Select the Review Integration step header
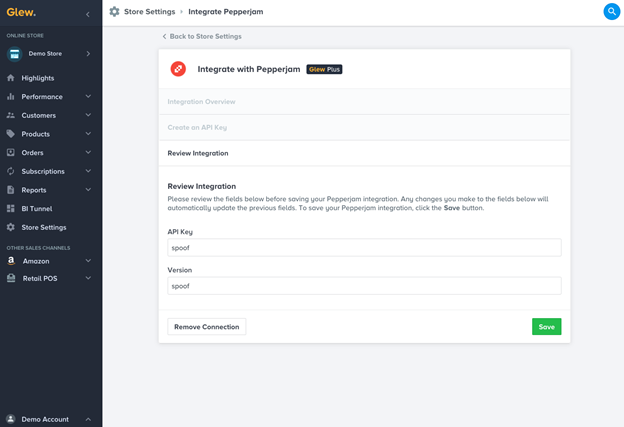The image size is (624, 427). tap(364, 153)
